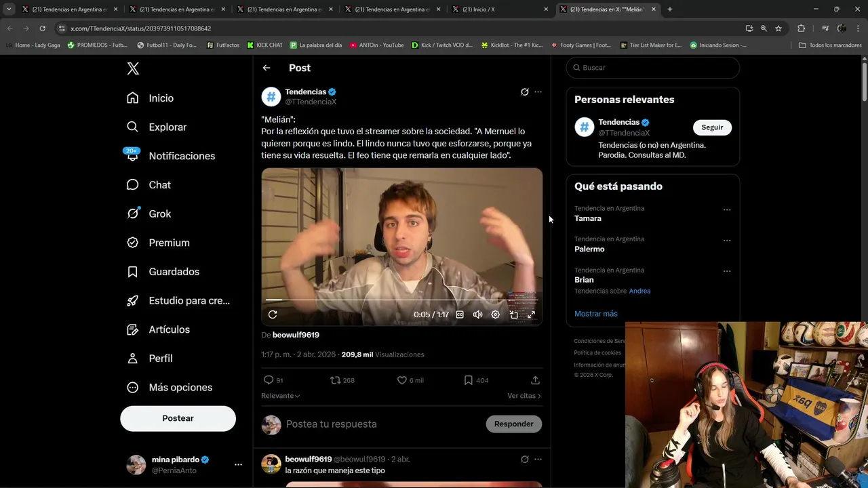Viewport: 868px width, 488px height.
Task: Open Chat in the sidebar
Action: tap(148, 185)
